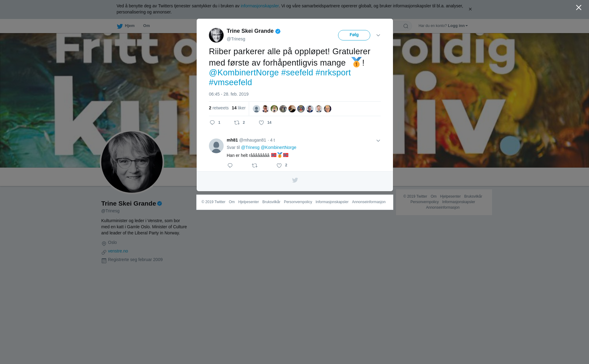Open the #nrksport hashtag link
Viewport: 589px width, 364px height.
point(333,73)
